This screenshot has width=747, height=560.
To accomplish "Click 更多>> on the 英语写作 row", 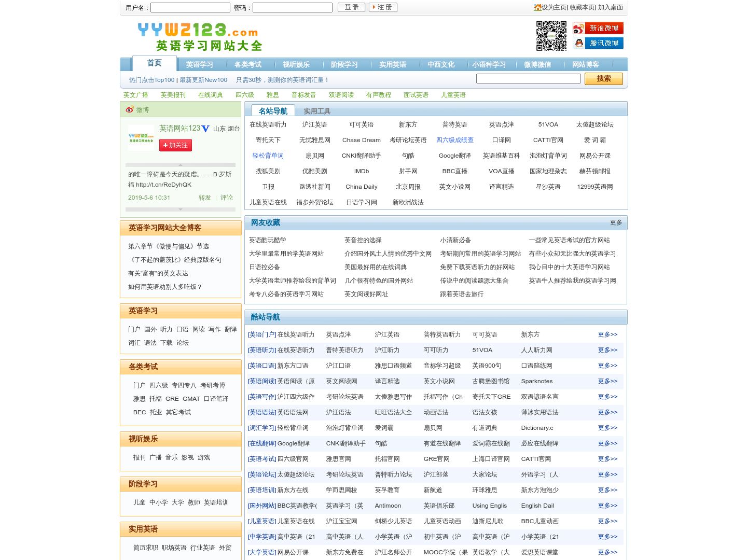I will click(x=608, y=397).
